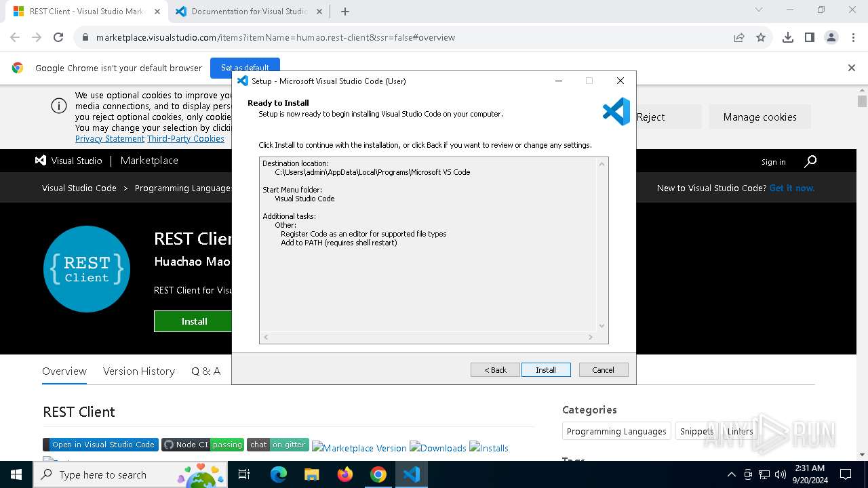Click the REST Client extension logo
Image resolution: width=868 pixels, height=488 pixels.
tap(87, 269)
